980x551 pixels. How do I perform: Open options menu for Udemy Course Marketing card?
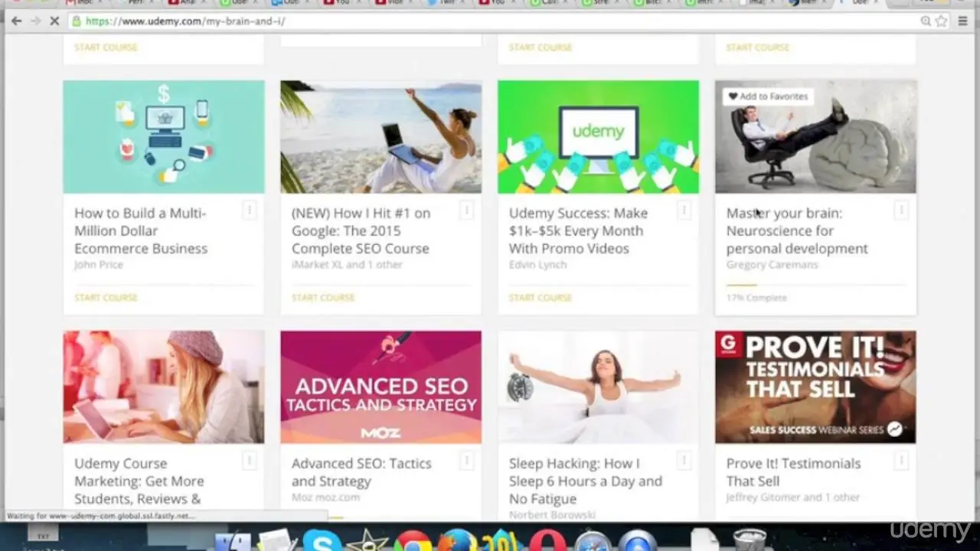click(249, 460)
